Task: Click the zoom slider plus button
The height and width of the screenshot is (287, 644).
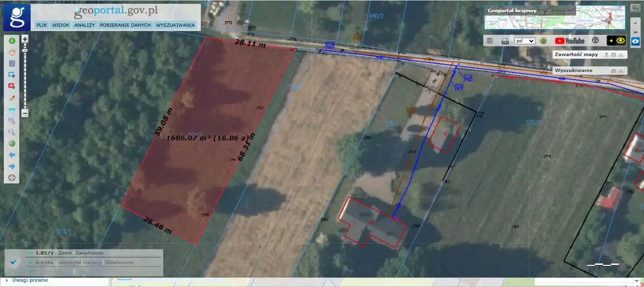Action: tap(25, 38)
